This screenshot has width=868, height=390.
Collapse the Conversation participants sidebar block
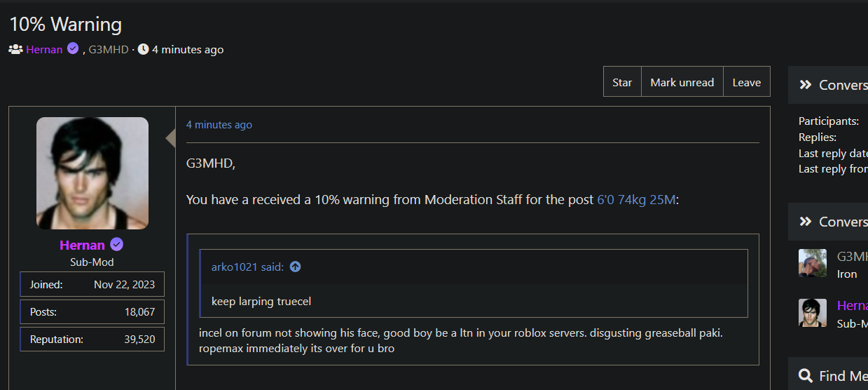[806, 222]
